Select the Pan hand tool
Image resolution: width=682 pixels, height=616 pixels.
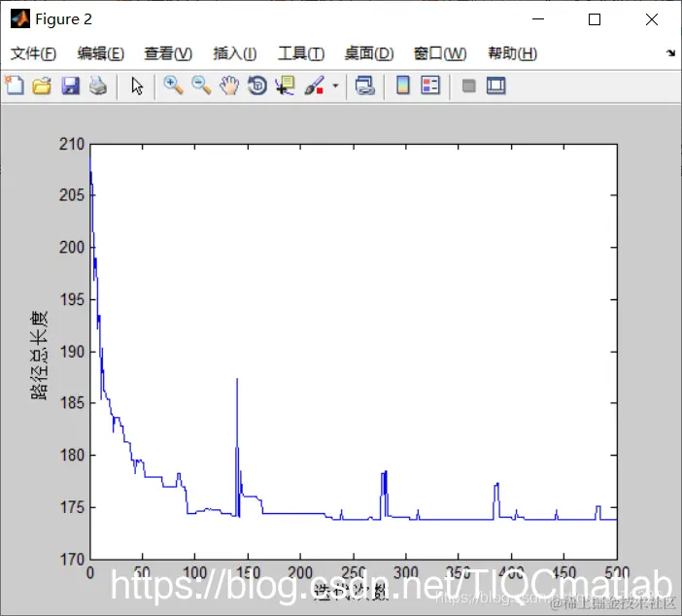pos(229,86)
